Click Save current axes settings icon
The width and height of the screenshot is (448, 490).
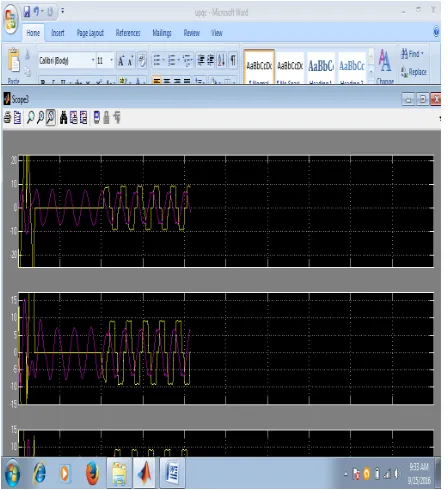(74, 118)
